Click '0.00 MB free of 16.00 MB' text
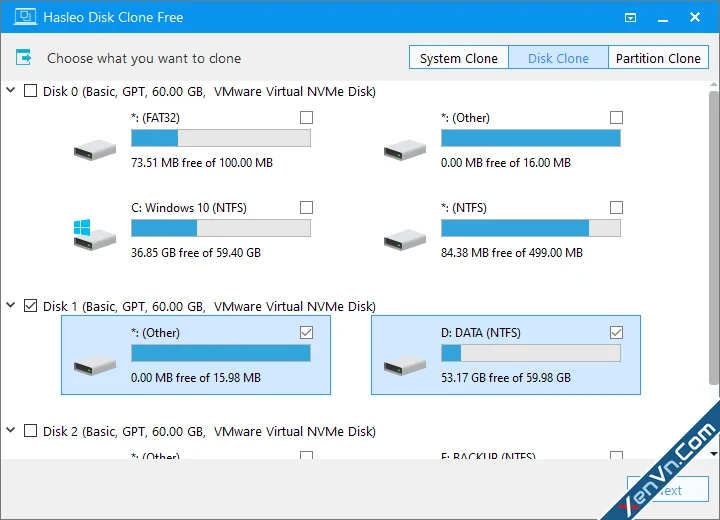Screen dimensions: 720x520 [x=506, y=163]
